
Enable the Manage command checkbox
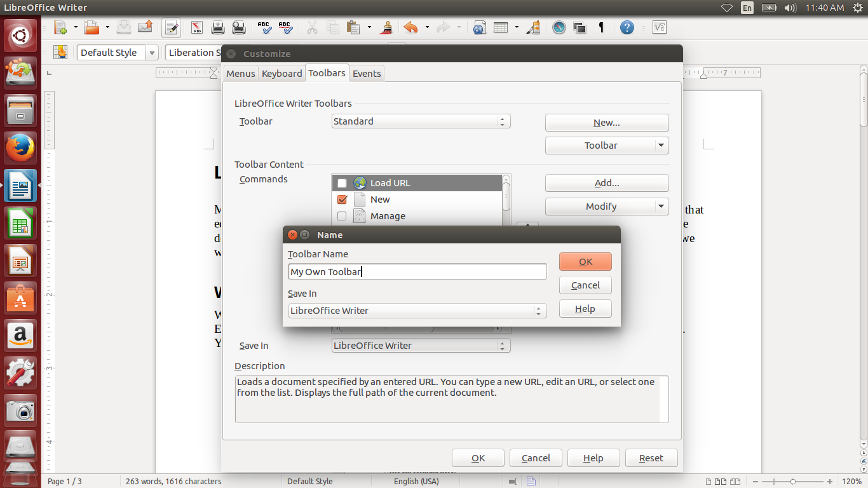(342, 216)
